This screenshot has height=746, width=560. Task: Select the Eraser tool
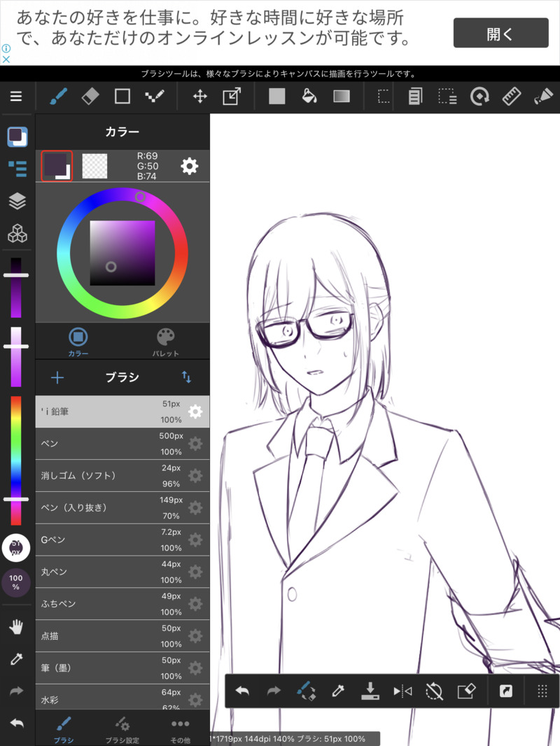90,97
